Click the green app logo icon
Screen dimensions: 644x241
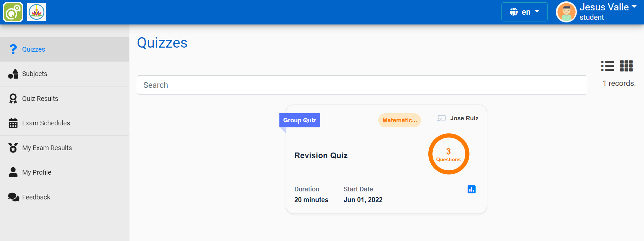13,12
